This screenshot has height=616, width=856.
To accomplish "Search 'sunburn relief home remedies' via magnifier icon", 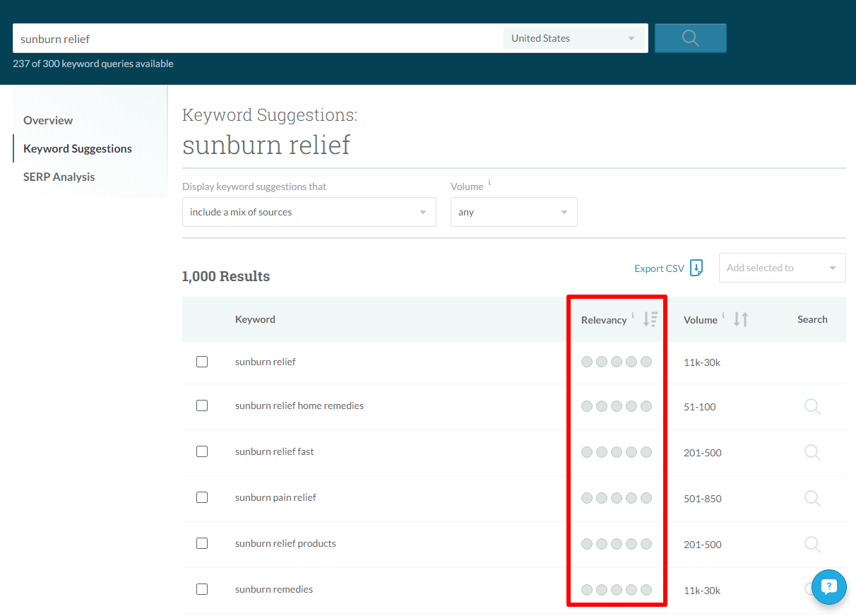I will coord(812,406).
